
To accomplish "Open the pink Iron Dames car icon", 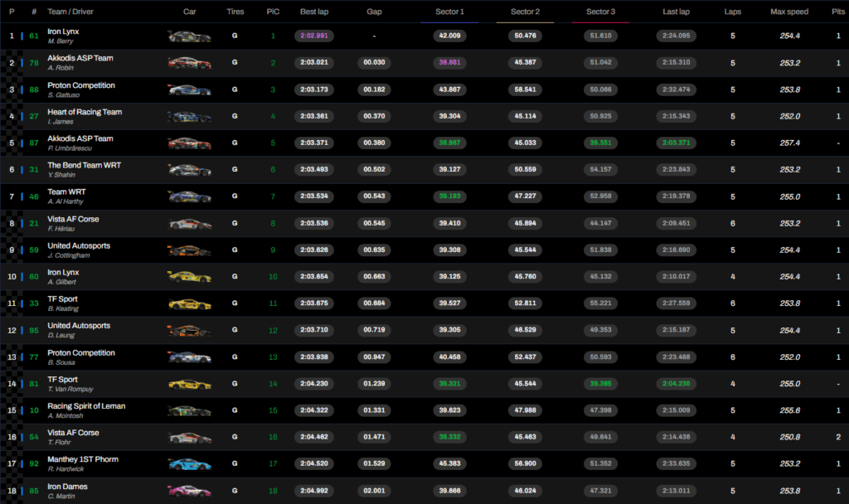I will 189,491.
